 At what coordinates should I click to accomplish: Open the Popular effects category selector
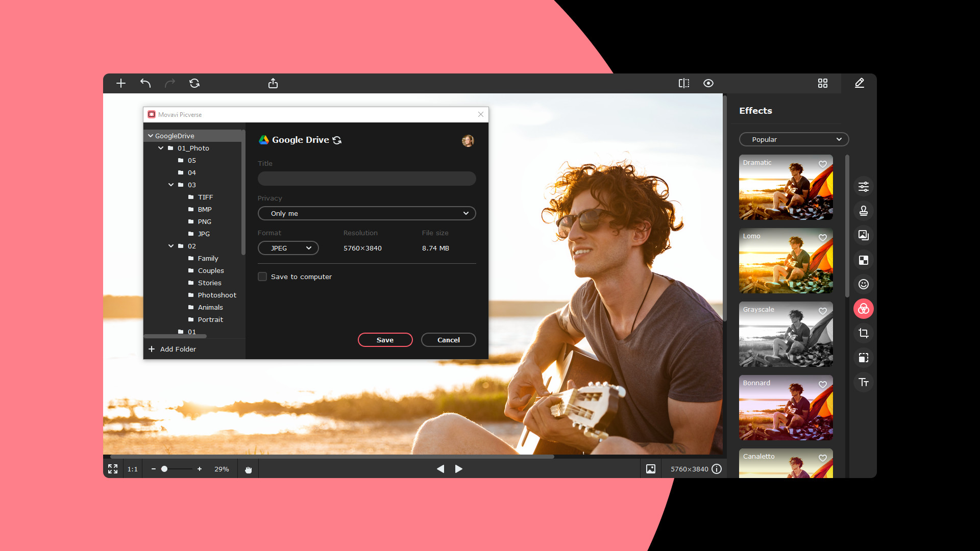click(794, 139)
